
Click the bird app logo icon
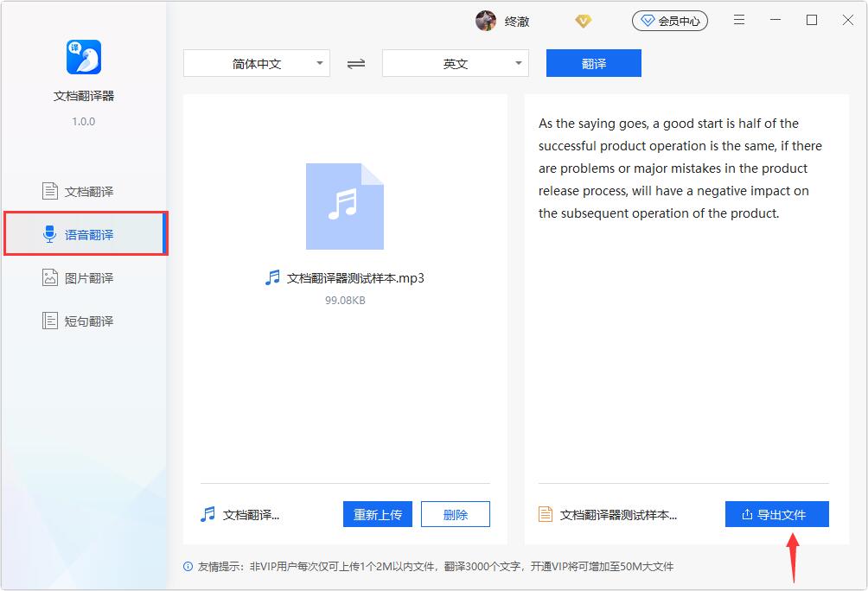[x=84, y=57]
